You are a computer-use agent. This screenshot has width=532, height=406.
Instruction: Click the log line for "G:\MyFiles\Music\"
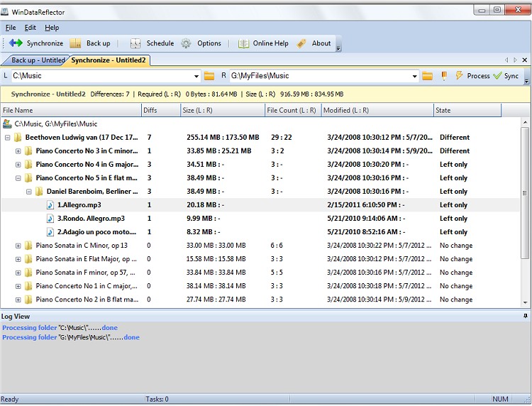(x=71, y=337)
